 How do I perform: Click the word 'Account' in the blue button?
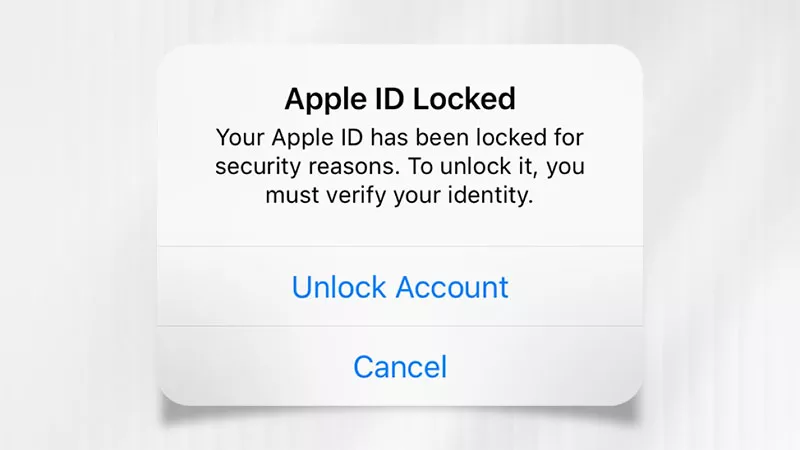point(452,287)
